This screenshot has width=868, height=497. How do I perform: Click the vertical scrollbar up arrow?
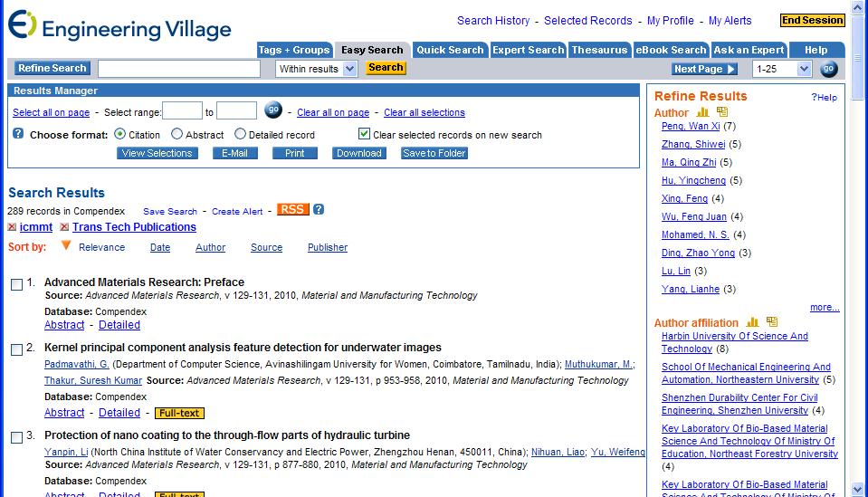[x=857, y=7]
